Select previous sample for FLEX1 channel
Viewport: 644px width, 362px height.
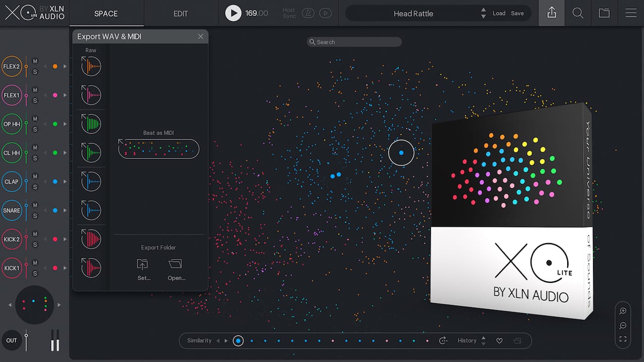click(45, 95)
